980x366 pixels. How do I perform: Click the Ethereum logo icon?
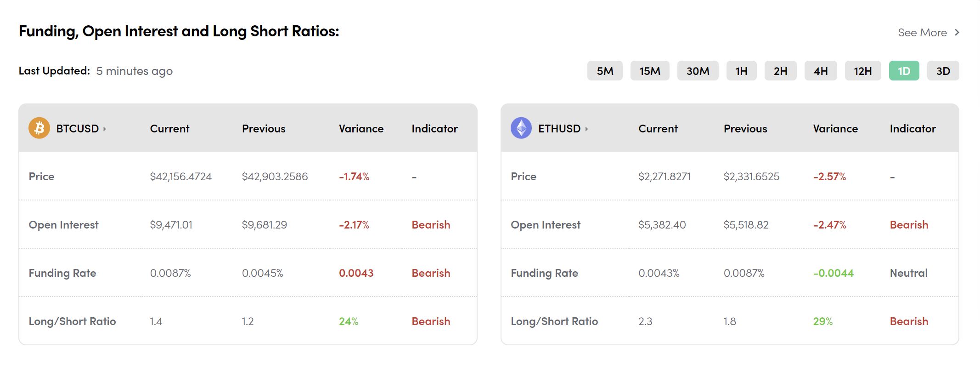pyautogui.click(x=521, y=128)
